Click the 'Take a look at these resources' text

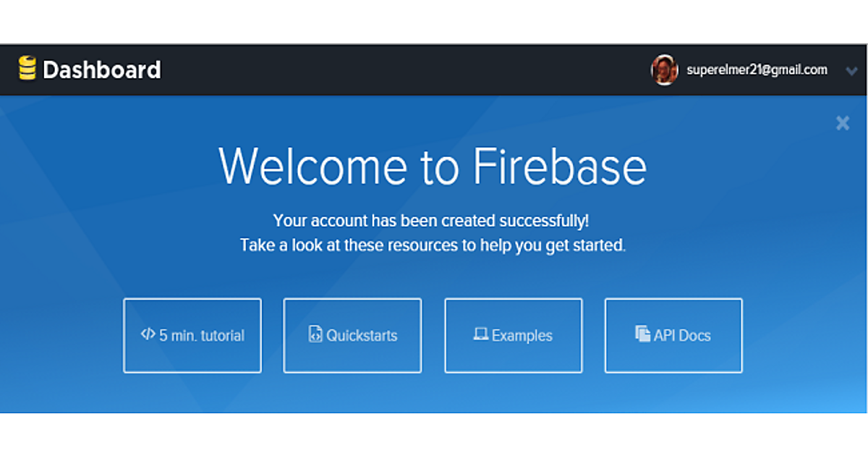click(433, 245)
